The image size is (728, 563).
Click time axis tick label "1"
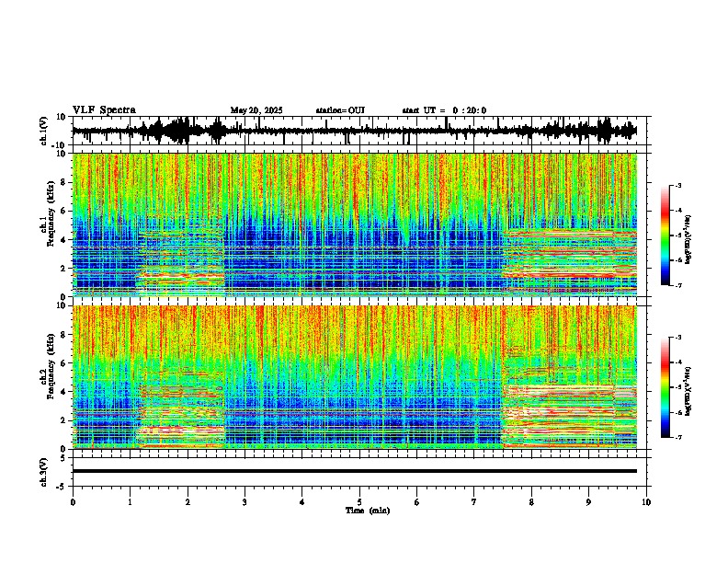point(130,502)
